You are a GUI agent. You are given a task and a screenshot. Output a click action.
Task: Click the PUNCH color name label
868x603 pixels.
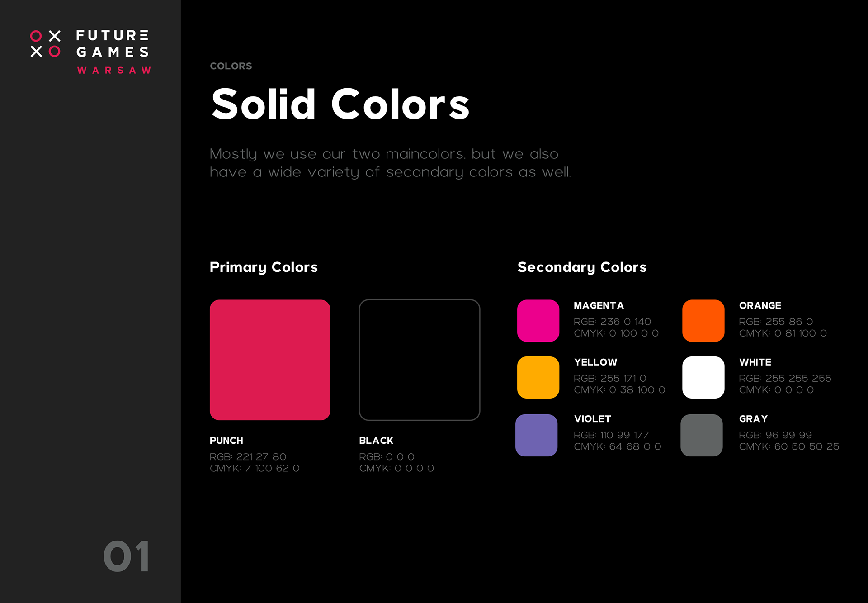pos(226,441)
